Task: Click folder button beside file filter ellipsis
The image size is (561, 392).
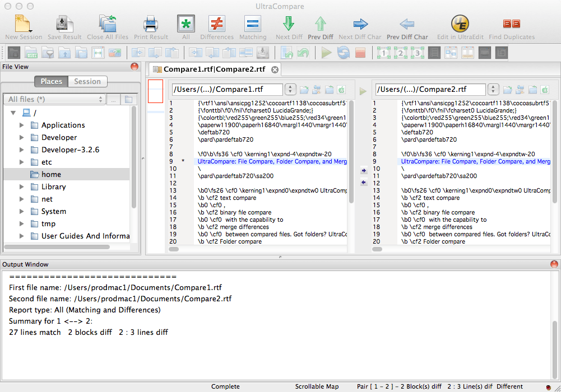Action: (128, 99)
